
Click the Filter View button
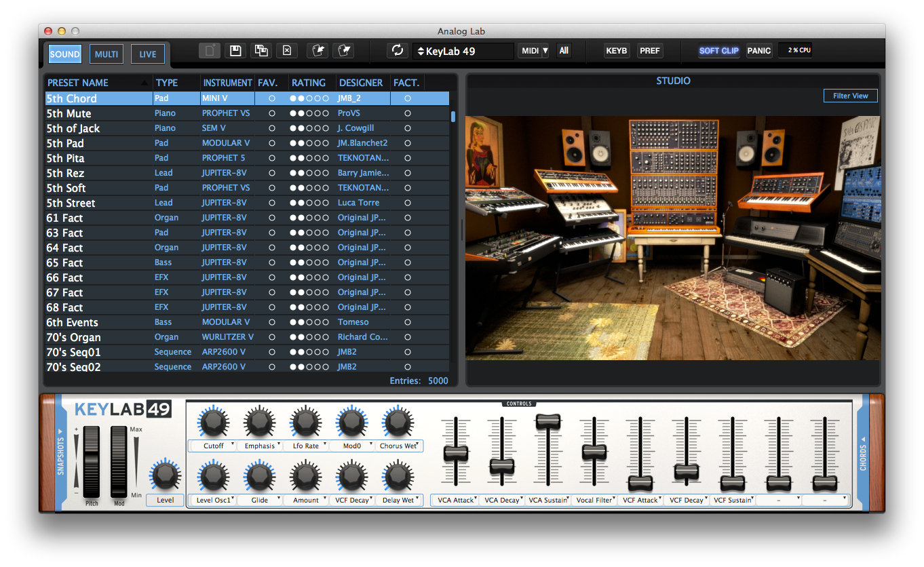pyautogui.click(x=850, y=96)
